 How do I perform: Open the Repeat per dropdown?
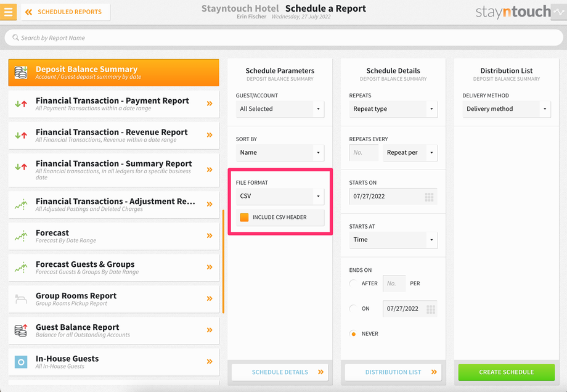[x=410, y=153]
